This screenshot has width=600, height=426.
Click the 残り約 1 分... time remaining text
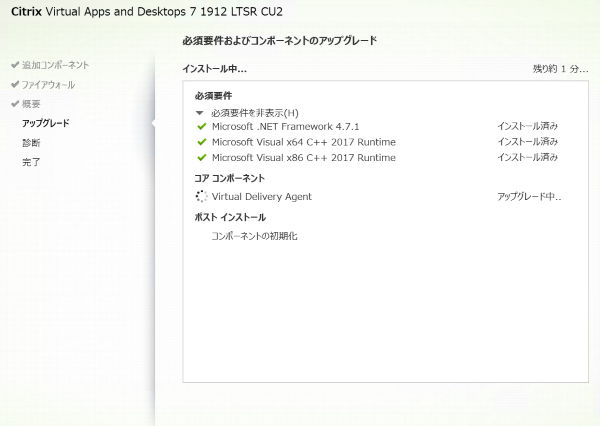[x=561, y=69]
